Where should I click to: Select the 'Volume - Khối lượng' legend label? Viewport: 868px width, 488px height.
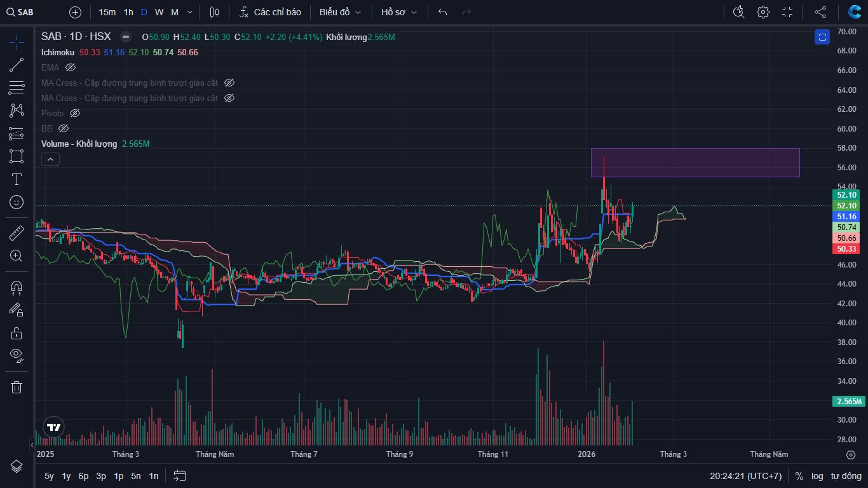79,144
